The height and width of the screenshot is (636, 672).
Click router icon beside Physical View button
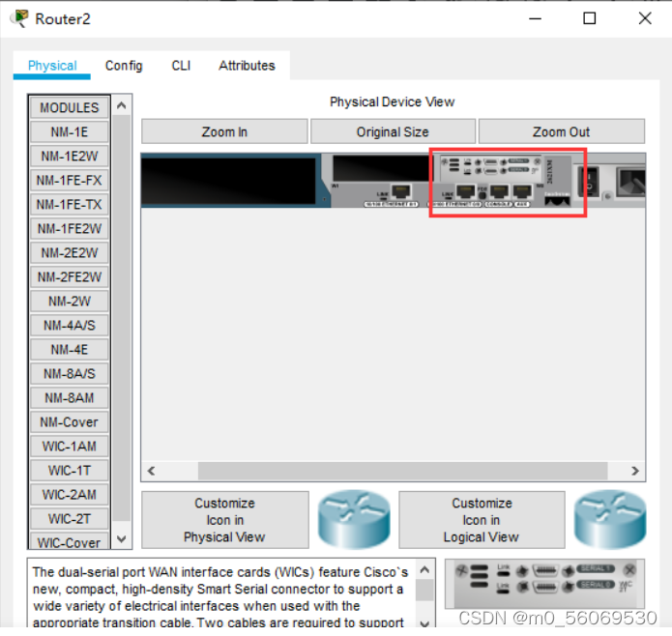pos(354,519)
